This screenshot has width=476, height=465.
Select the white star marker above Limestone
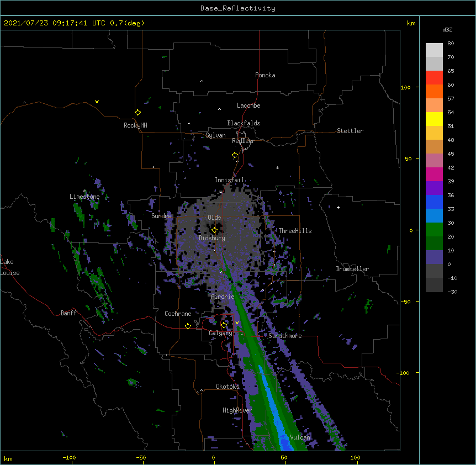click(x=84, y=191)
